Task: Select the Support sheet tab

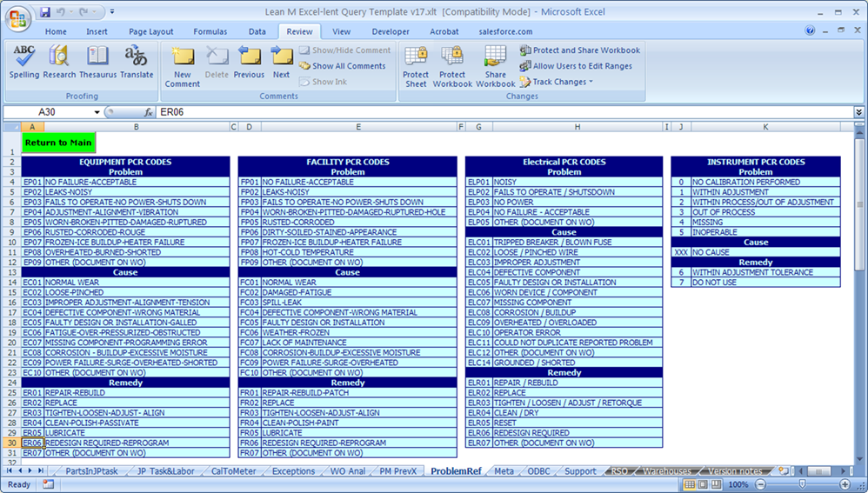Action: [x=580, y=471]
